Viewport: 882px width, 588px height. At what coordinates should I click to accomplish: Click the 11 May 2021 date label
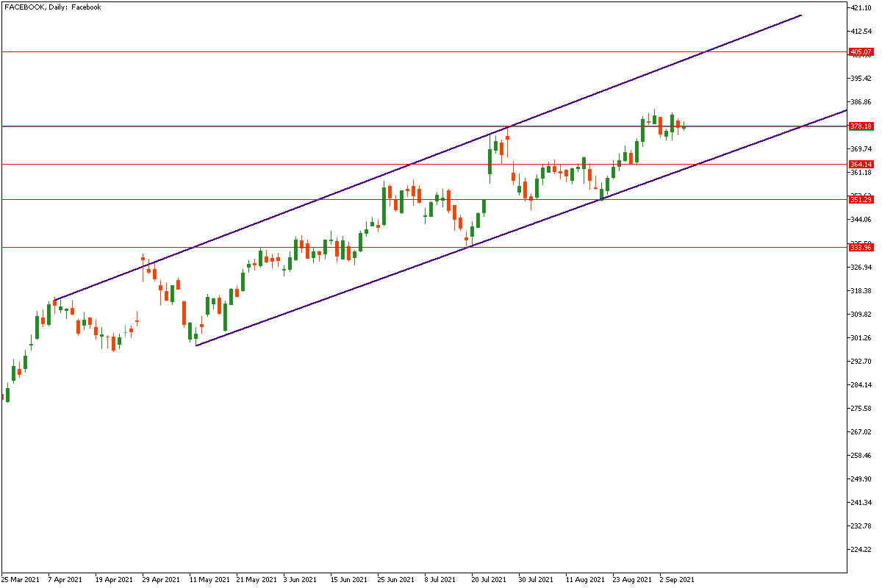[x=208, y=579]
